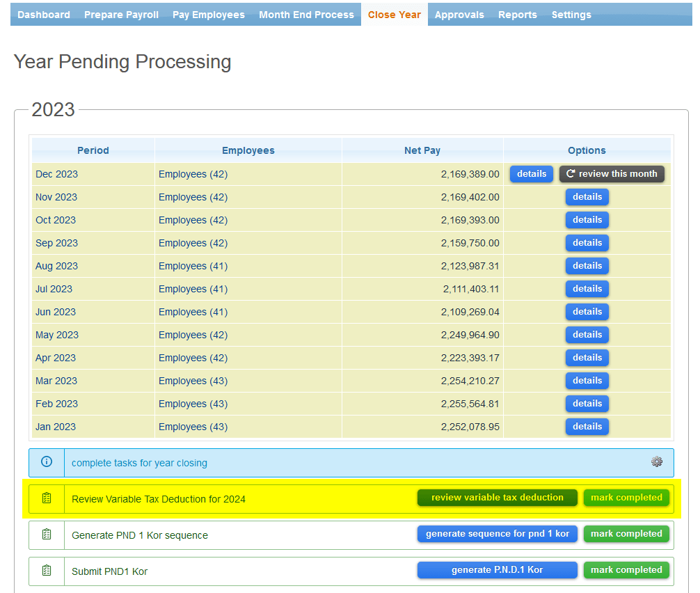Open details for Nov 2023
700x593 pixels.
click(x=587, y=197)
